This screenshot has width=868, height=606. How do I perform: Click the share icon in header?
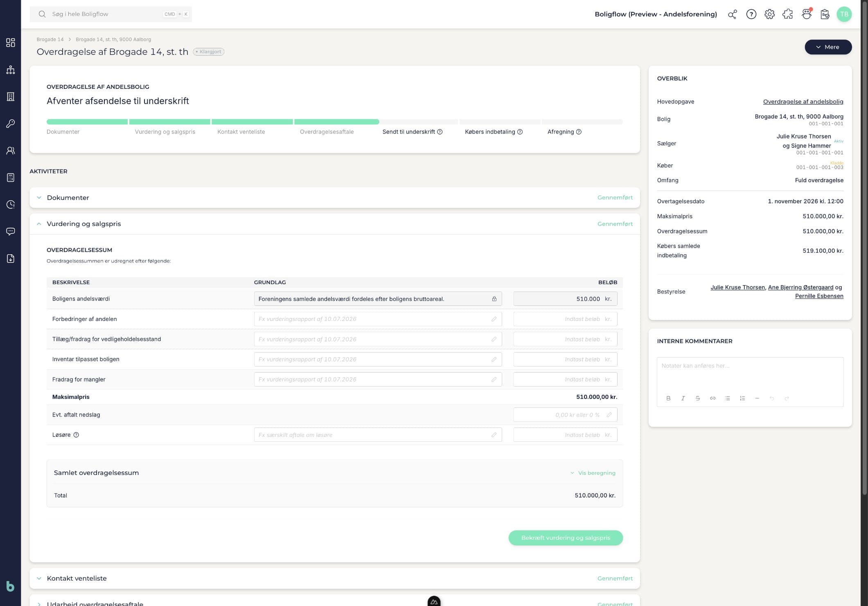[x=733, y=14]
